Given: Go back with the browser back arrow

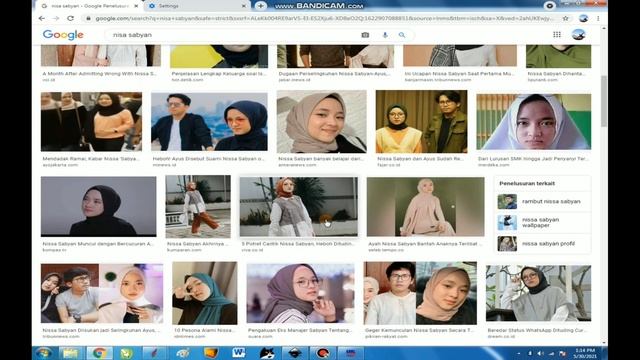Looking at the screenshot, I should pyautogui.click(x=42, y=18).
